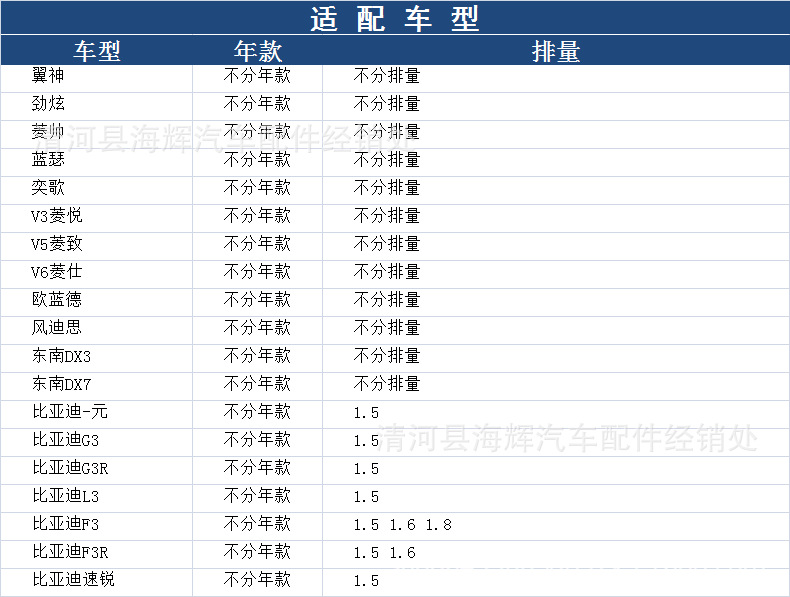Screen dimensions: 790x597
Task: Click 不分排量 in the 风迪思 row
Action: point(387,327)
